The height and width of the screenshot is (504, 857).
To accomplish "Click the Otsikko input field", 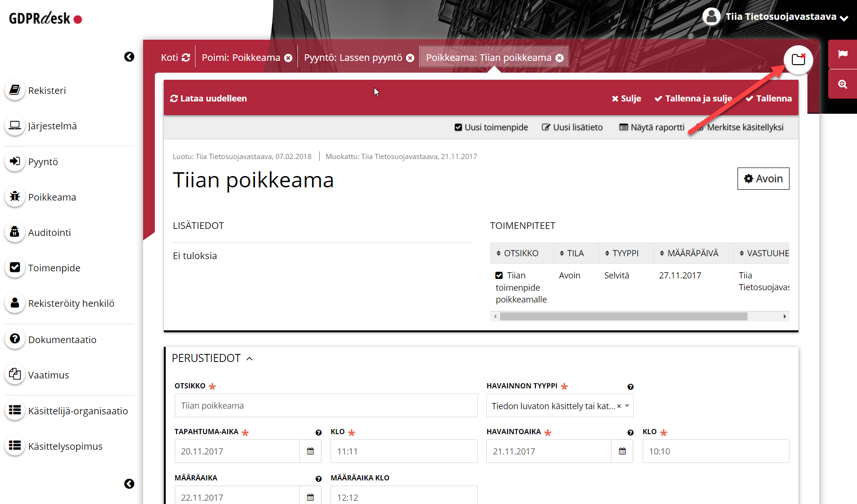I will [326, 406].
